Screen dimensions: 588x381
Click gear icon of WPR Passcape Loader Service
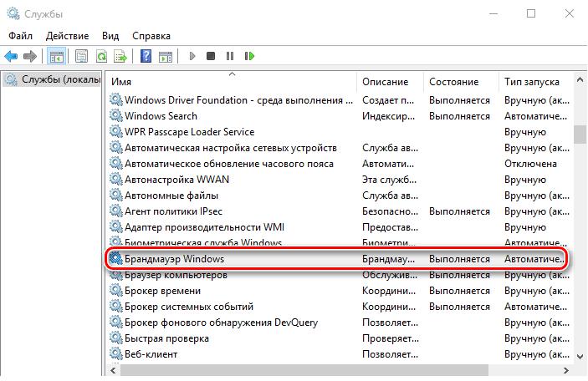[116, 131]
